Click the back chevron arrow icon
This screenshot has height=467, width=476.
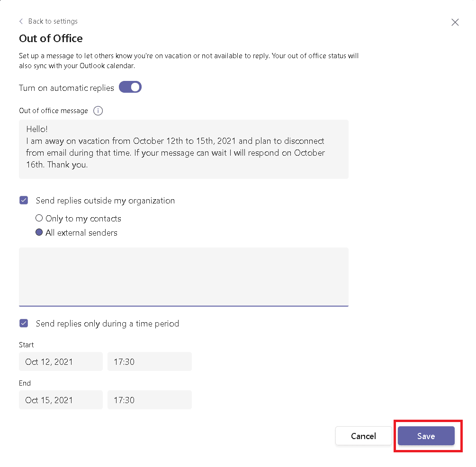(21, 21)
